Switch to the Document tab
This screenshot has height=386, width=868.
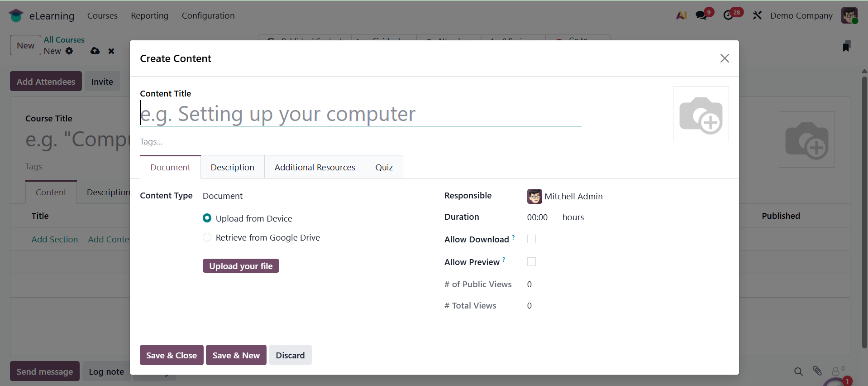click(170, 167)
